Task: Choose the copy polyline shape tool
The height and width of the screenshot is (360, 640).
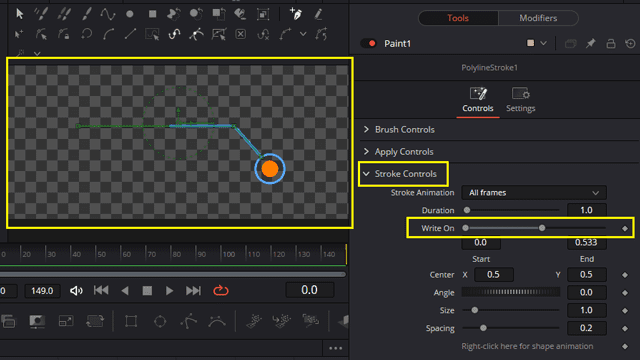Action: click(x=174, y=14)
